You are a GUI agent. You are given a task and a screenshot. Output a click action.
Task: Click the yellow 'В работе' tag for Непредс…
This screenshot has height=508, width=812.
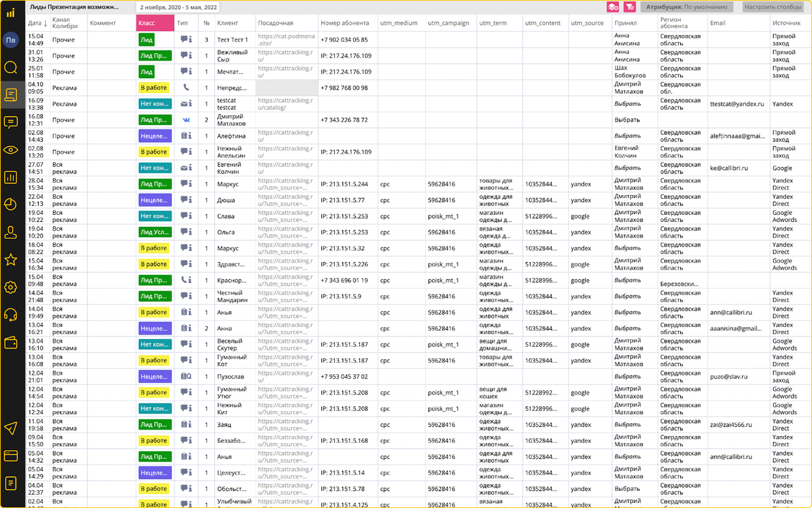154,88
